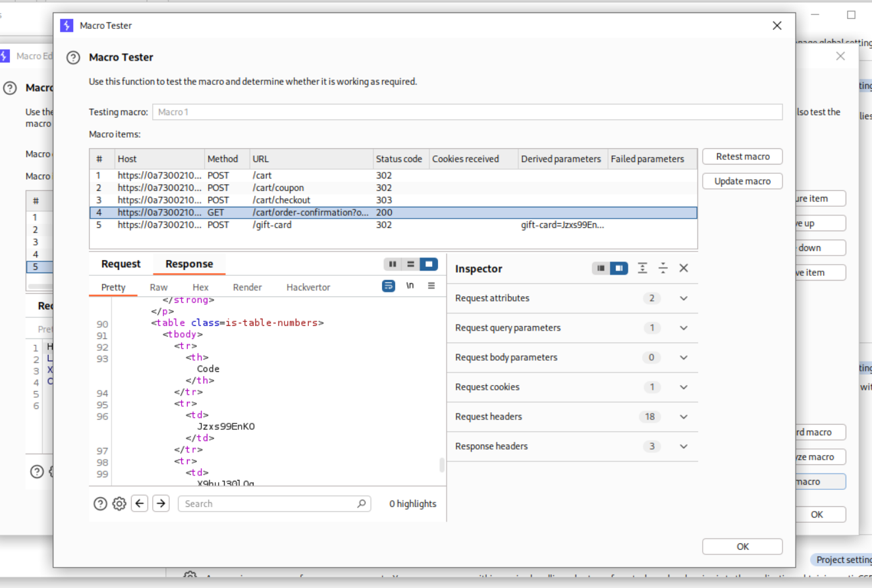Toggle show non-printable characters \n button
The image size is (872, 588).
(x=410, y=286)
